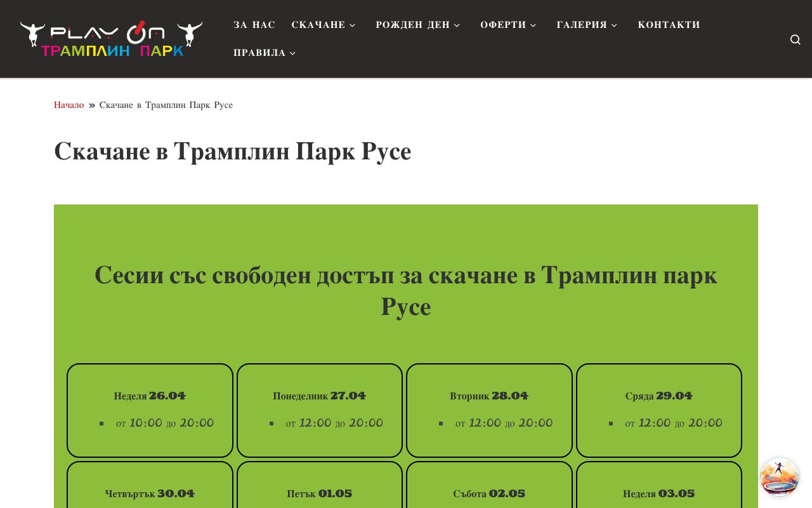Click the Неделя 03.05 heading
The height and width of the screenshot is (508, 812).
(x=659, y=493)
